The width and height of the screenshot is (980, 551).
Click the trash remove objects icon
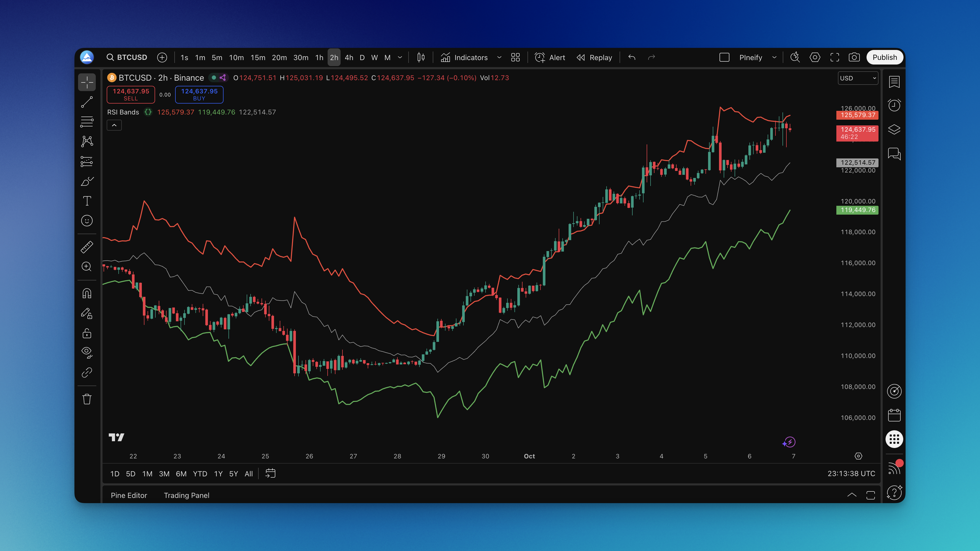(x=87, y=399)
